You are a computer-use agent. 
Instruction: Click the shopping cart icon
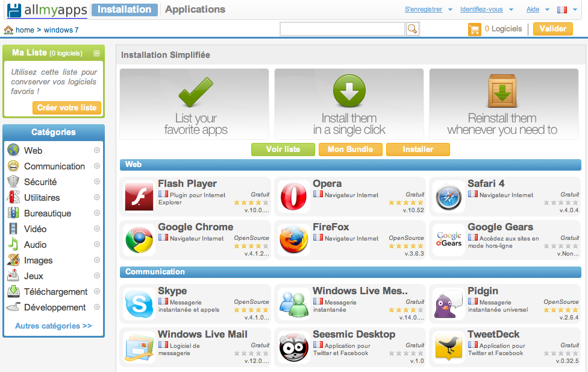point(474,30)
